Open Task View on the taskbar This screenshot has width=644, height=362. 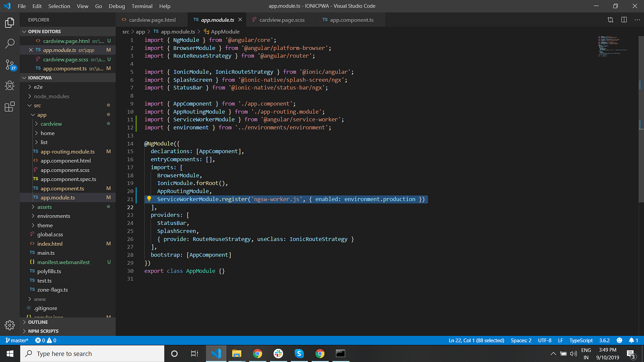(x=194, y=354)
